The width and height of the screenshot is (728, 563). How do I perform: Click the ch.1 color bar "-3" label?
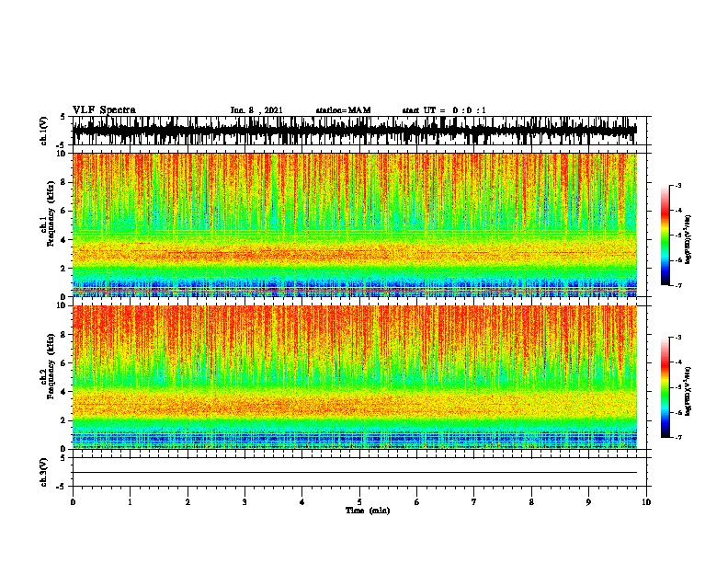pyautogui.click(x=678, y=185)
